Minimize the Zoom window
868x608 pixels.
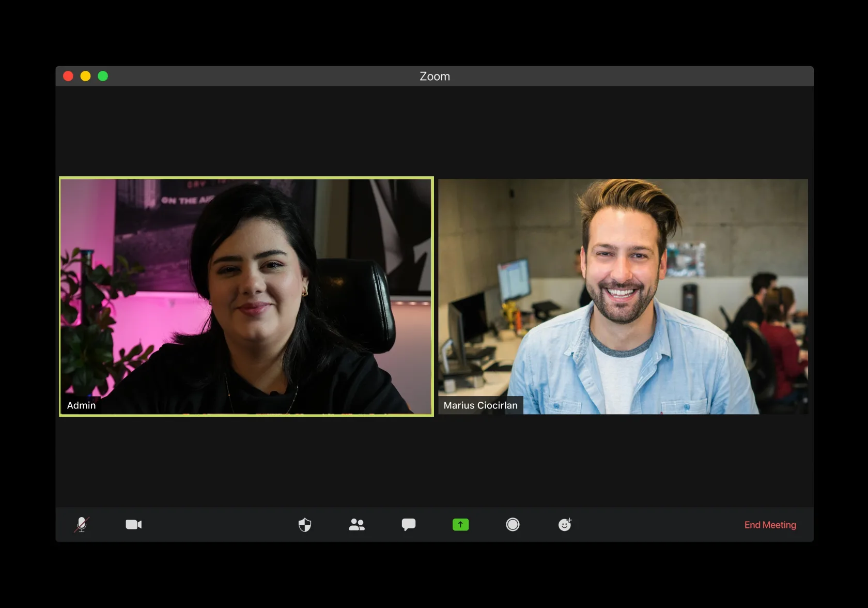pos(86,76)
